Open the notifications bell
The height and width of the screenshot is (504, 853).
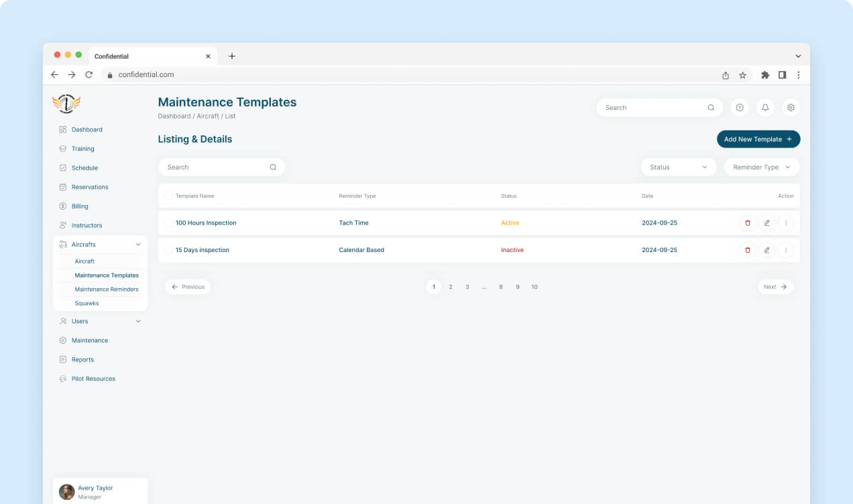tap(765, 107)
